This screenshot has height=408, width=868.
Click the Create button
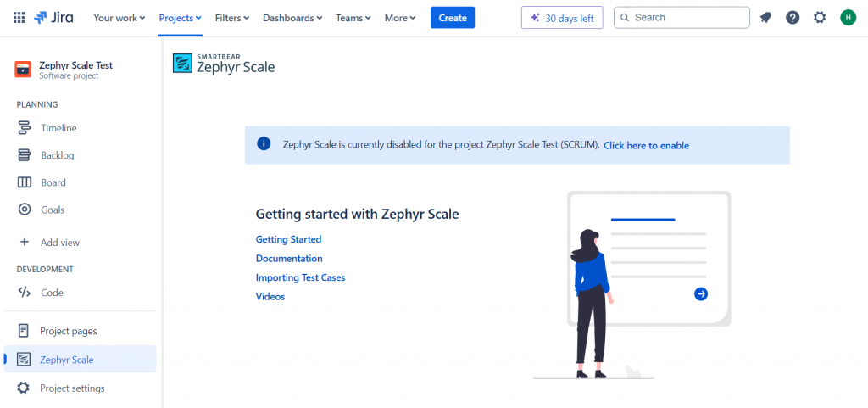453,18
